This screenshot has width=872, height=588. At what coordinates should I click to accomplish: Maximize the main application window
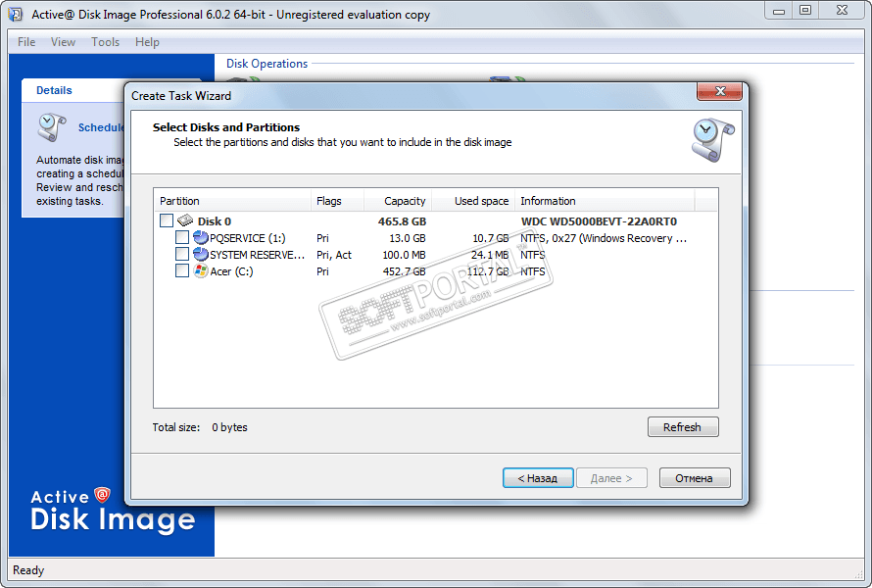pyautogui.click(x=805, y=10)
